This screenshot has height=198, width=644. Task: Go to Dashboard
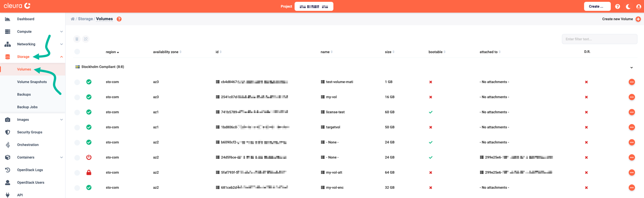26,19
